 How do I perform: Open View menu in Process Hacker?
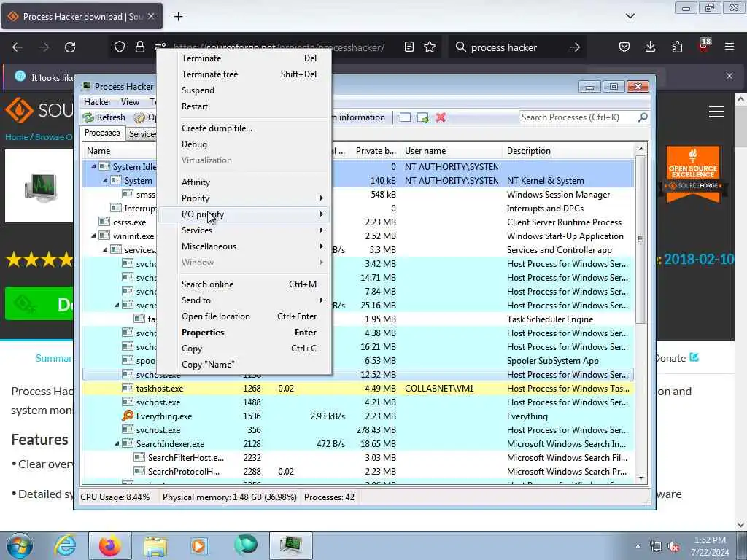130,102
